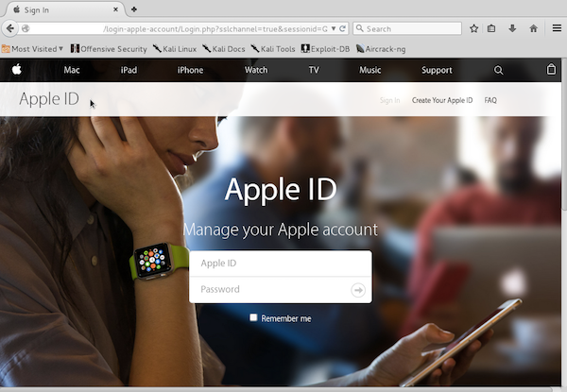Open a new tab with plus button
Screen dimensions: 567x392
(134, 9)
